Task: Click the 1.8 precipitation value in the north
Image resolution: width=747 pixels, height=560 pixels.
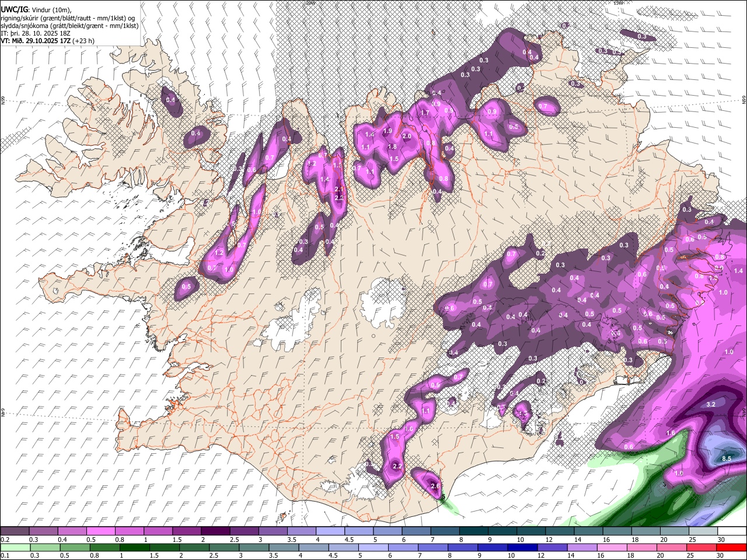Action: pos(392,147)
